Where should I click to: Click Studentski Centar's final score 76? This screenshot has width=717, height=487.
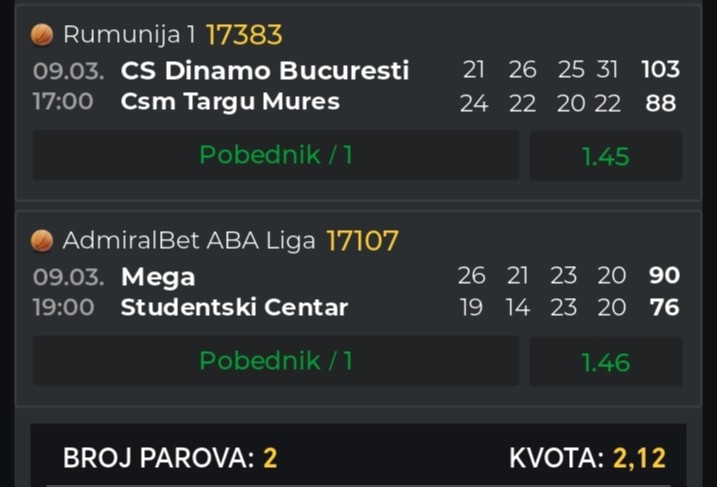point(664,307)
